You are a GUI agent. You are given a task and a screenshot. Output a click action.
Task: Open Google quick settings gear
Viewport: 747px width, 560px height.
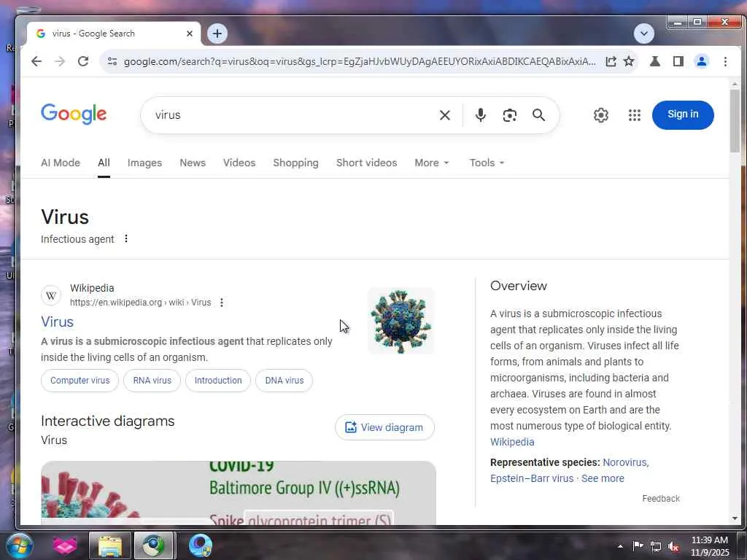601,115
